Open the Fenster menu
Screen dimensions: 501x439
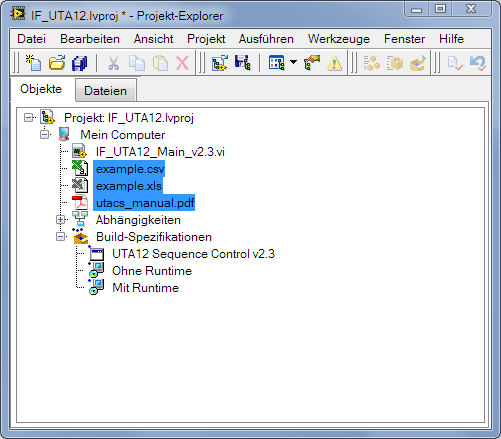pos(404,39)
